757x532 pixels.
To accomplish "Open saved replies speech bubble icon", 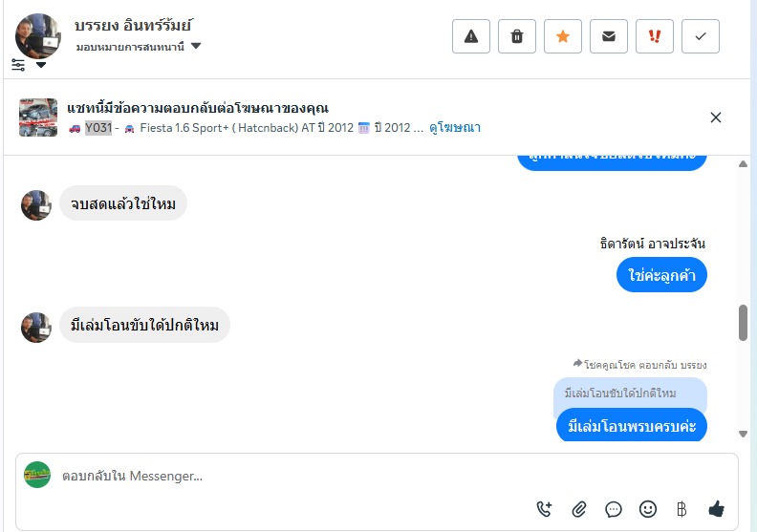I will [x=614, y=509].
